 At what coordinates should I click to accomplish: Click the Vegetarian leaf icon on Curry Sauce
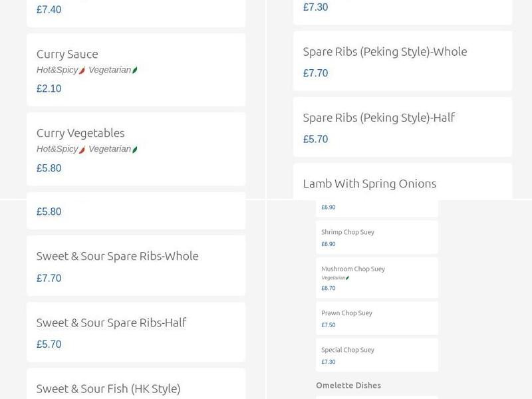point(134,68)
